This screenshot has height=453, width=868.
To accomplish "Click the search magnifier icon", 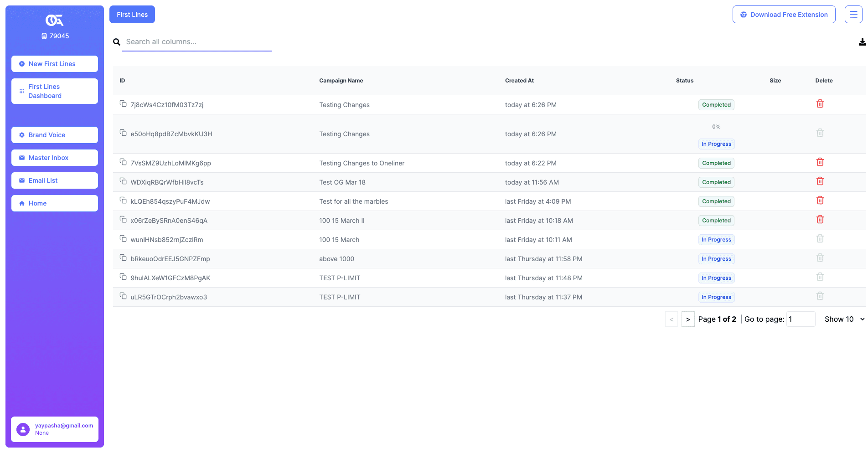I will coord(117,42).
